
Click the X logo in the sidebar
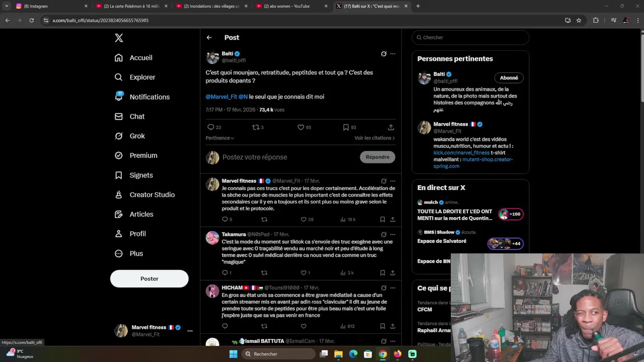(x=119, y=38)
